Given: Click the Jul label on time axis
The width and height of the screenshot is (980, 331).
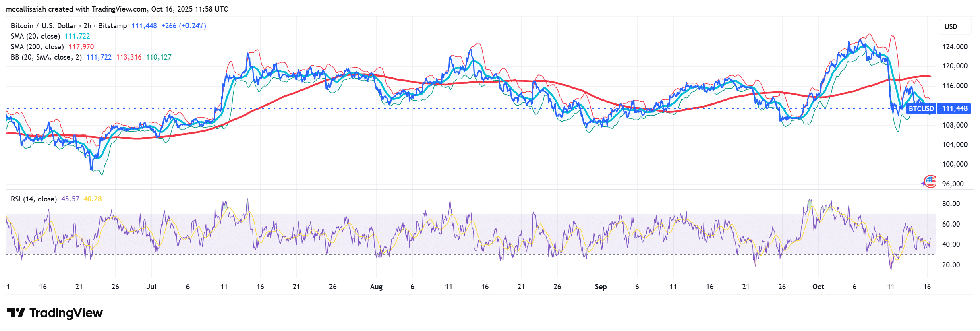Looking at the screenshot, I should point(151,287).
